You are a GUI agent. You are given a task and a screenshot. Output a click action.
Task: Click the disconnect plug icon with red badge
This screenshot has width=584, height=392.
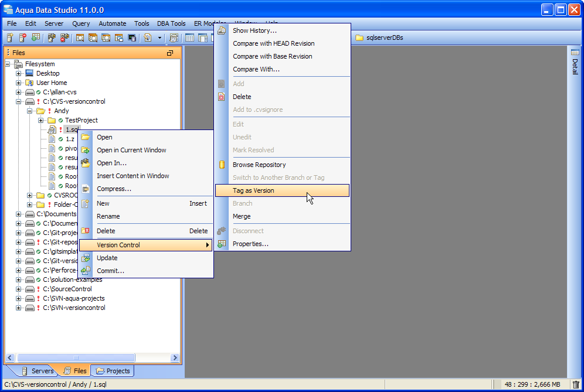pos(65,38)
